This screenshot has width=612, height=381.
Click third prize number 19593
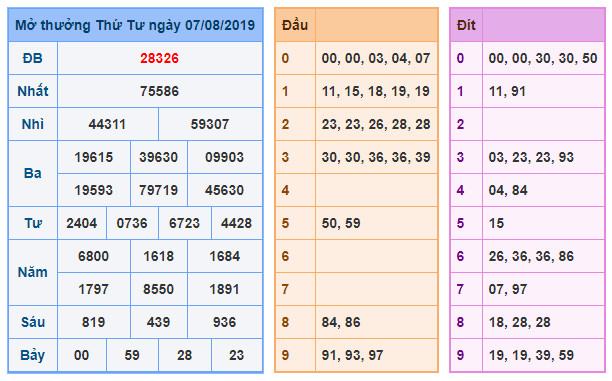[94, 190]
